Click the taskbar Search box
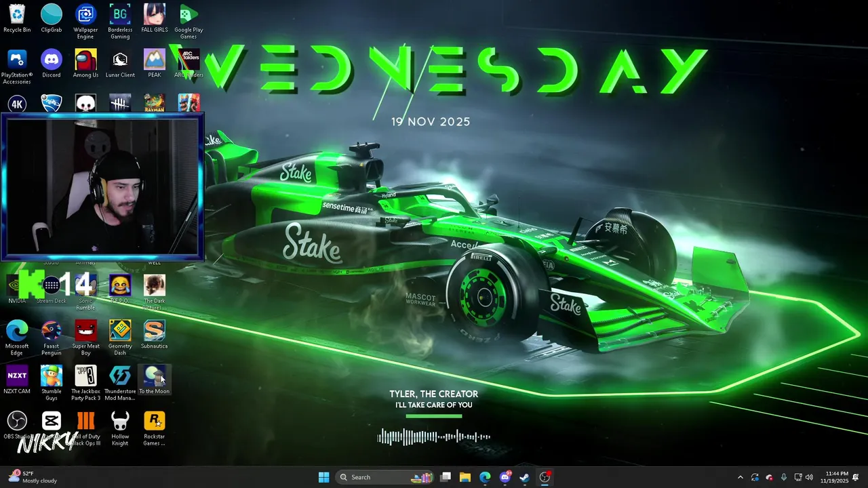The image size is (868, 488). click(x=385, y=477)
